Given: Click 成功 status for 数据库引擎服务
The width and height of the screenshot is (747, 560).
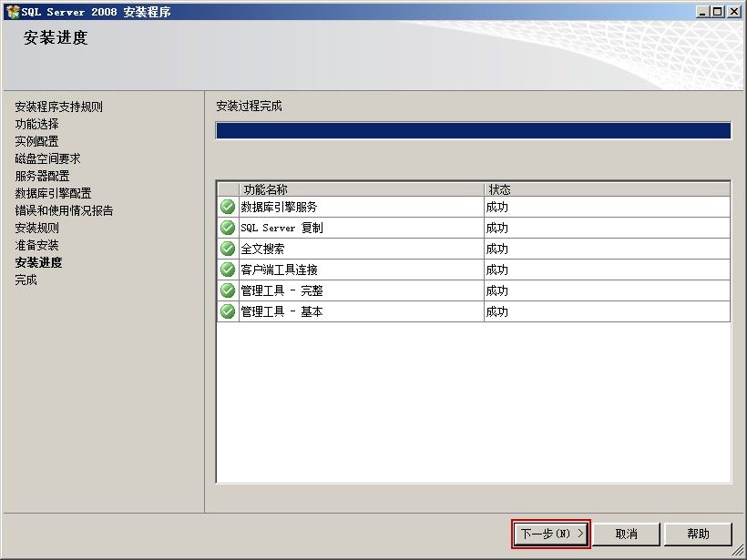Looking at the screenshot, I should [x=496, y=207].
